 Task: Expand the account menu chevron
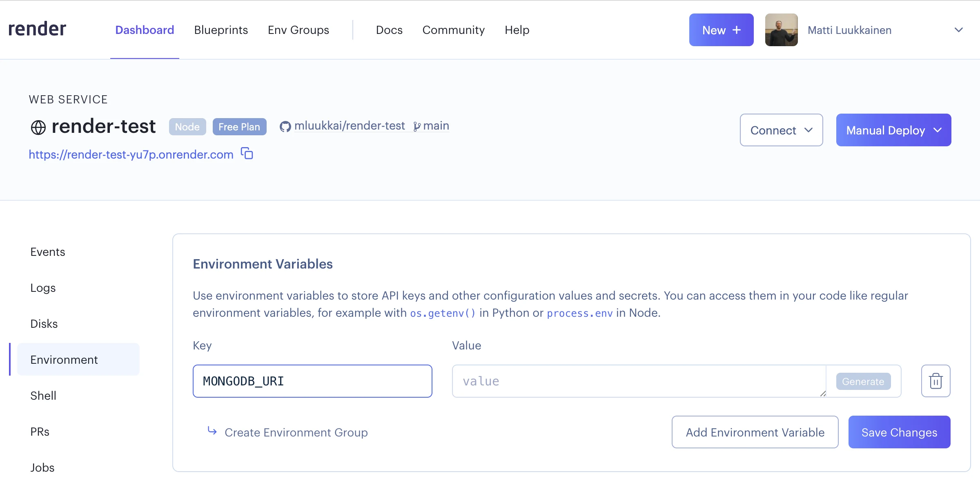click(x=958, y=30)
